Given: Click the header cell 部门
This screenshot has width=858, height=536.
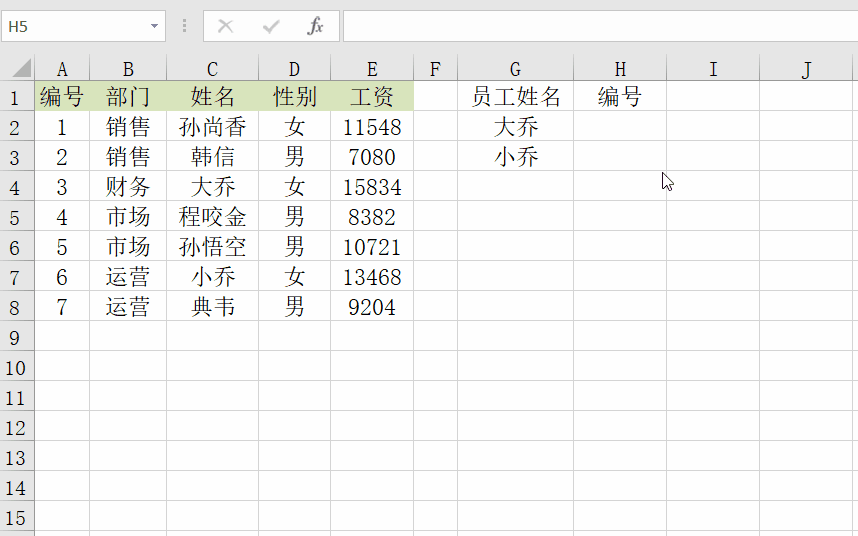Looking at the screenshot, I should (128, 97).
